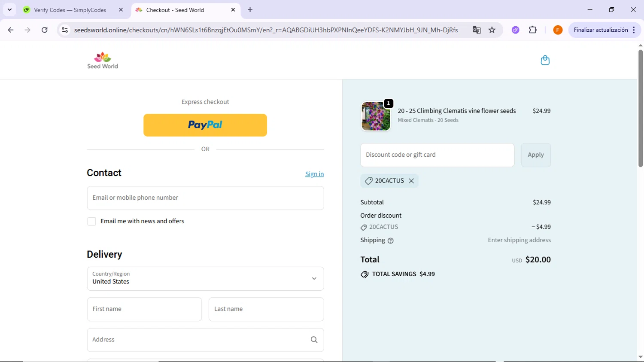
Task: Click the Discount code or gift card field
Action: (437, 155)
